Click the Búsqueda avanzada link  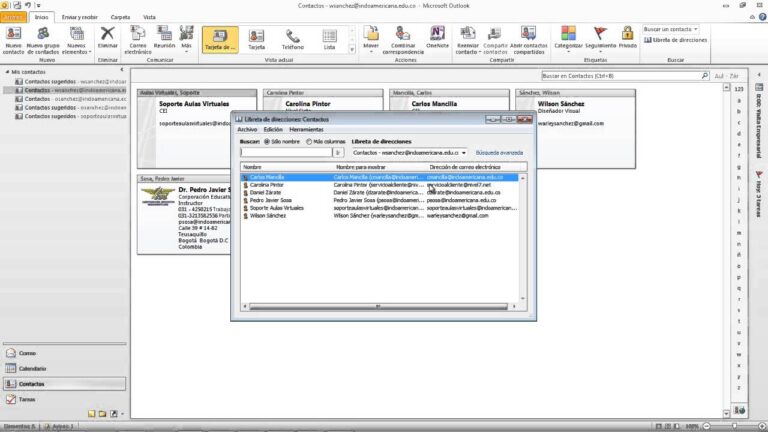coord(499,152)
